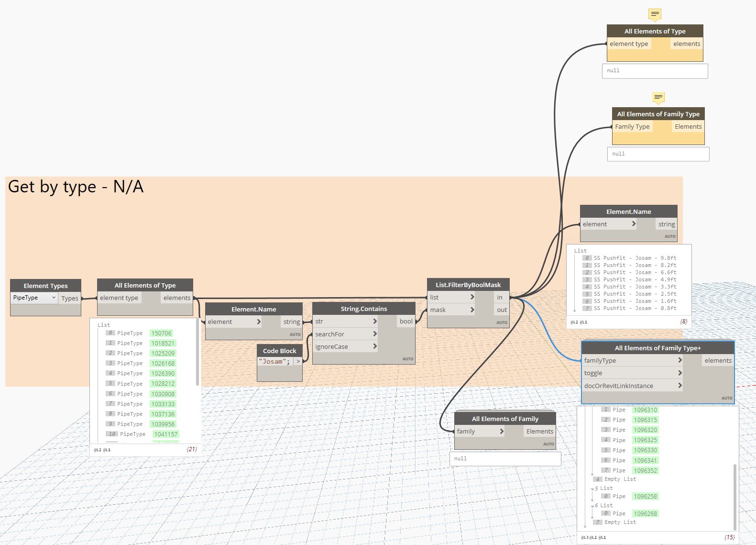Image resolution: width=756 pixels, height=545 pixels.
Task: Open the PipeType dropdown in Element Types
Action: 34,298
